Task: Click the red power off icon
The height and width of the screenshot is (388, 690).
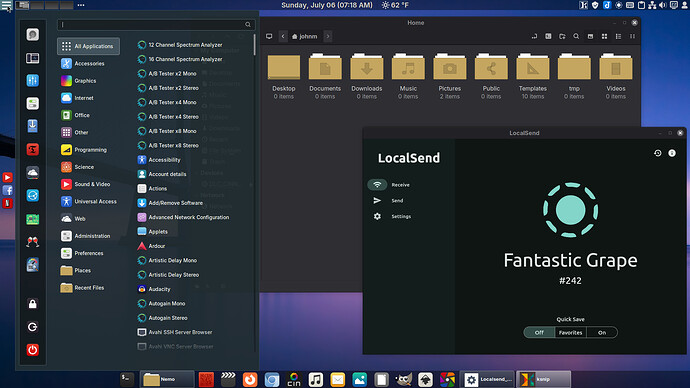Action: click(33, 350)
